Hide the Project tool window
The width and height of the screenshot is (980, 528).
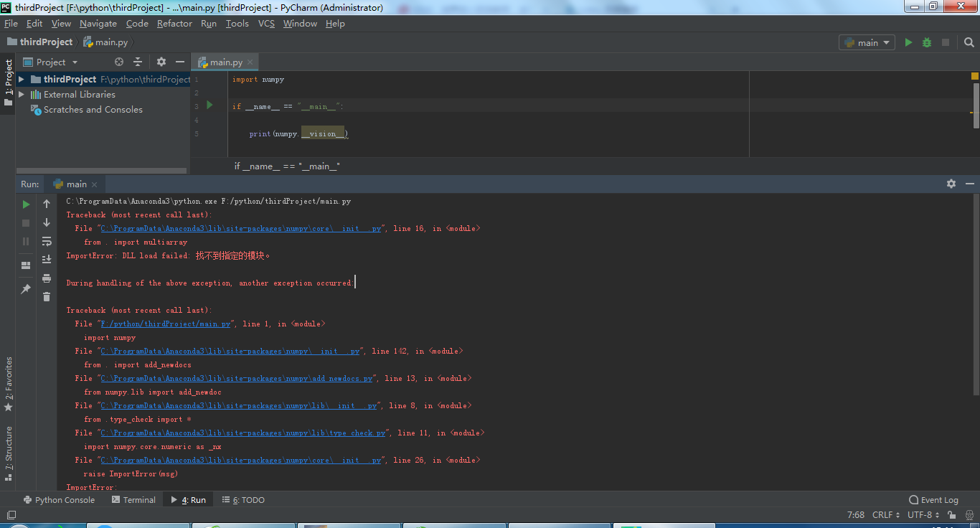[180, 62]
